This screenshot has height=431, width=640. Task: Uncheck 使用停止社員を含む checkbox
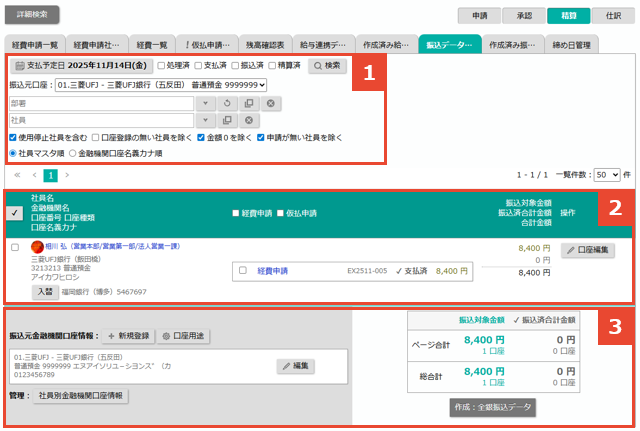[13, 137]
